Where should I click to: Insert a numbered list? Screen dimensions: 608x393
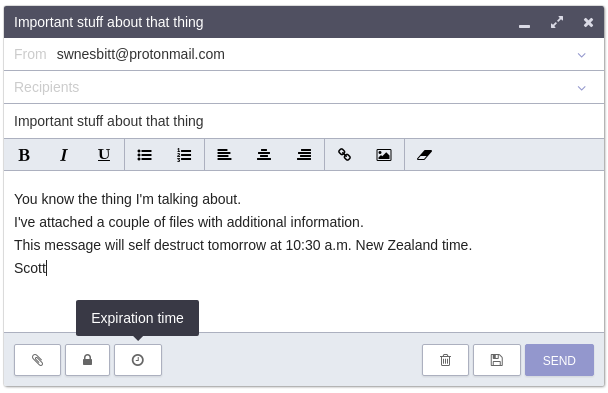coord(184,155)
